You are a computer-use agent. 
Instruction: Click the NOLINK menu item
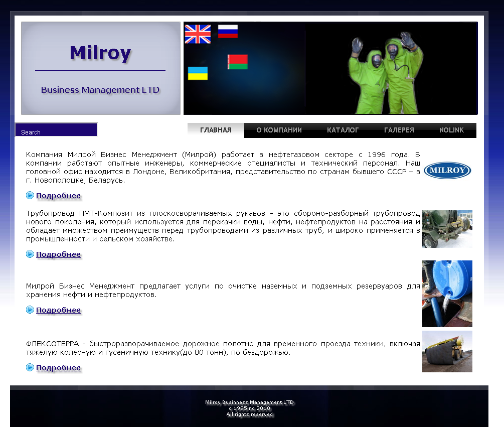pyautogui.click(x=451, y=130)
